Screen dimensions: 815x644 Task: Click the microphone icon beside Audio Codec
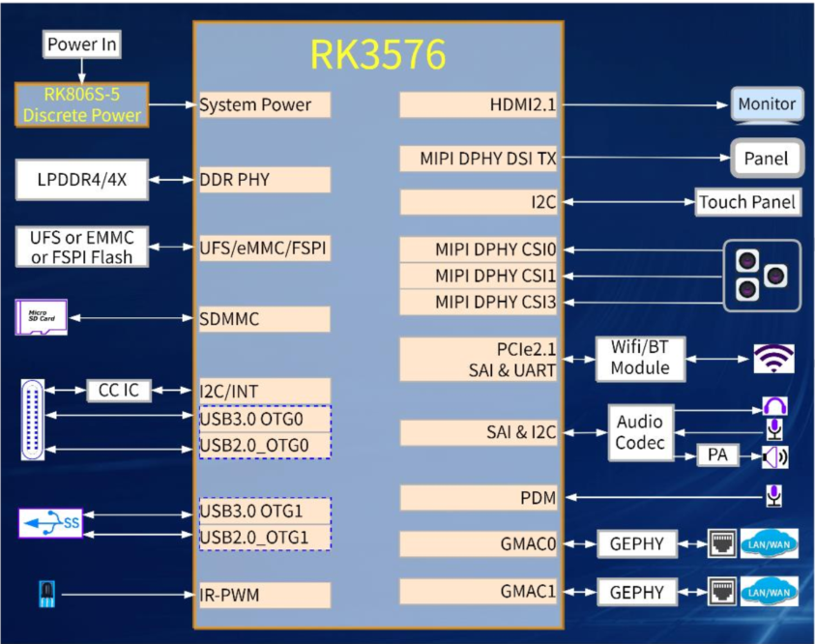pos(774,429)
